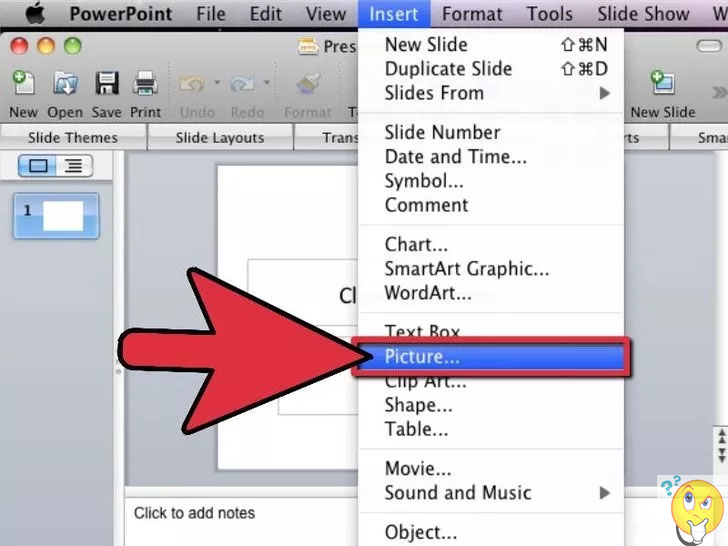
Task: Open the Tools menu
Action: [x=549, y=13]
